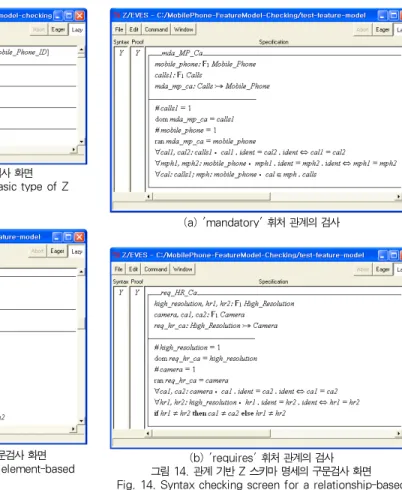Toggle Lazy in the top-left model-checking window
The image size is (402, 490).
tap(77, 30)
